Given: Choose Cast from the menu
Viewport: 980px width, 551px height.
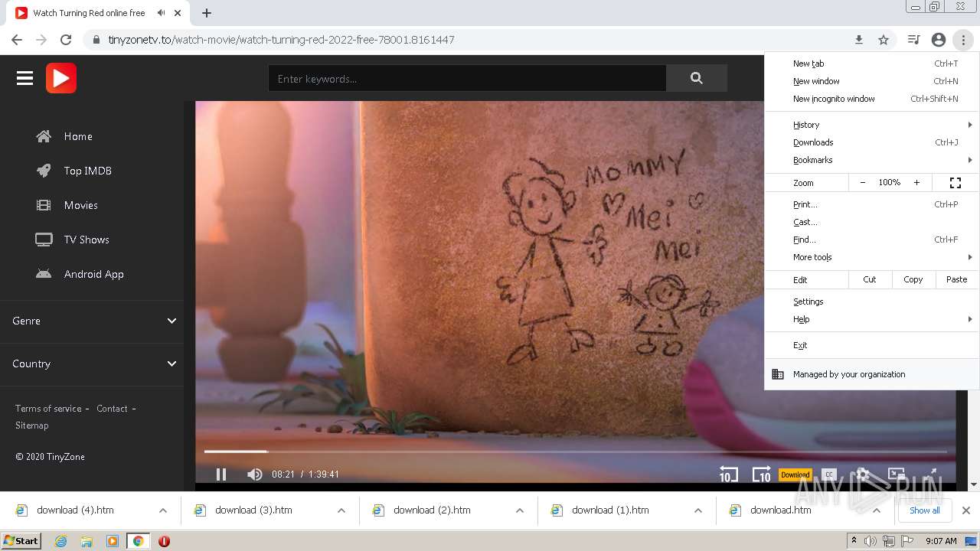Looking at the screenshot, I should click(872, 222).
